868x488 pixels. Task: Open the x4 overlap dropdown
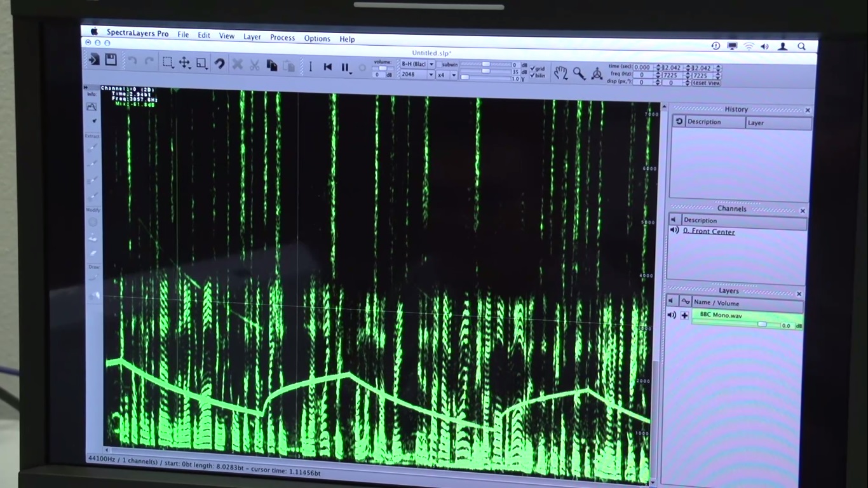coord(454,75)
